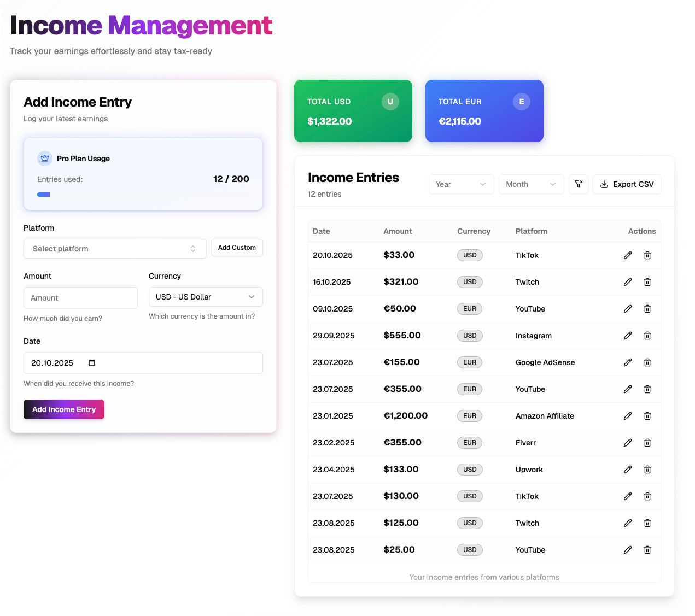Click the Amount input field

click(x=80, y=298)
